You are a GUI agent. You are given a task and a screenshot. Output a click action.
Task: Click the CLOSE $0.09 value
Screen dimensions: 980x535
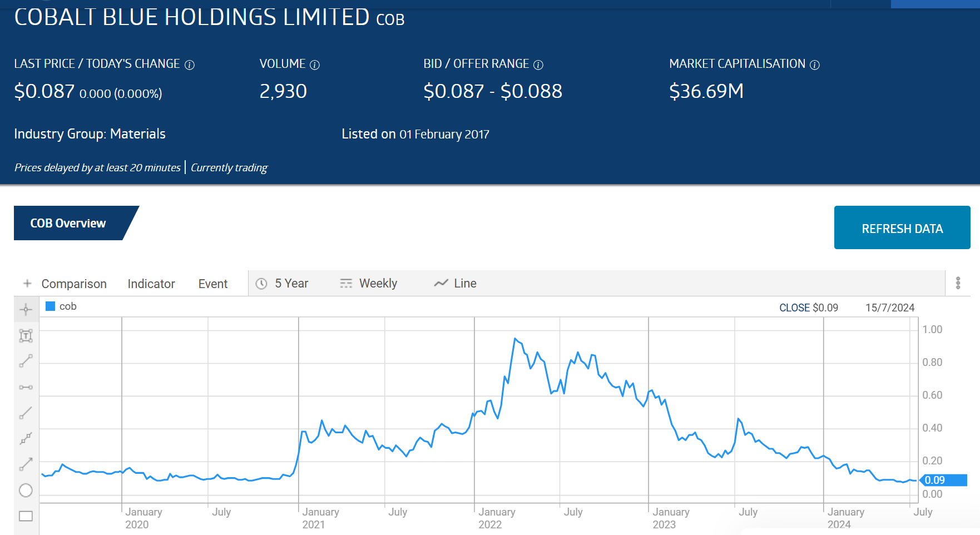[x=809, y=308]
